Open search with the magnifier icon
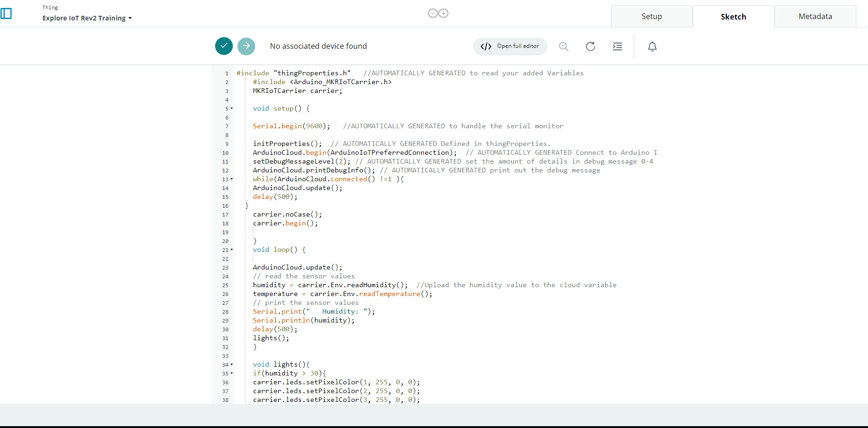 (564, 46)
